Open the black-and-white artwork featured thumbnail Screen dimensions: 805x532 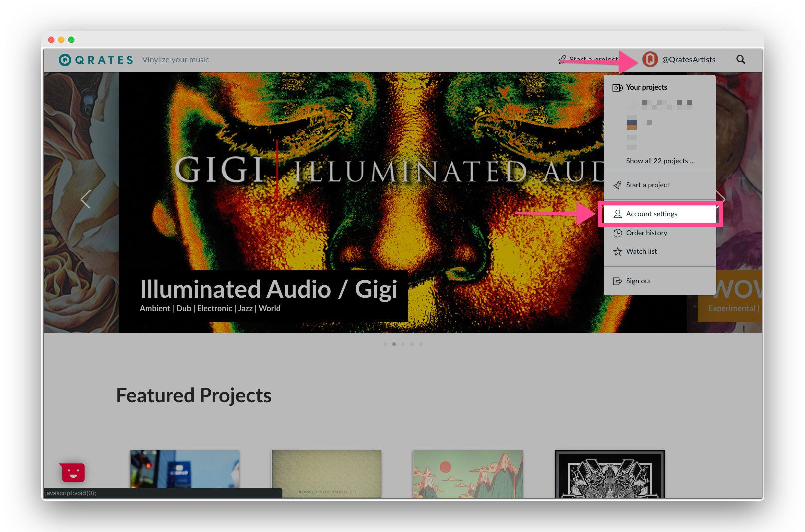coord(610,474)
